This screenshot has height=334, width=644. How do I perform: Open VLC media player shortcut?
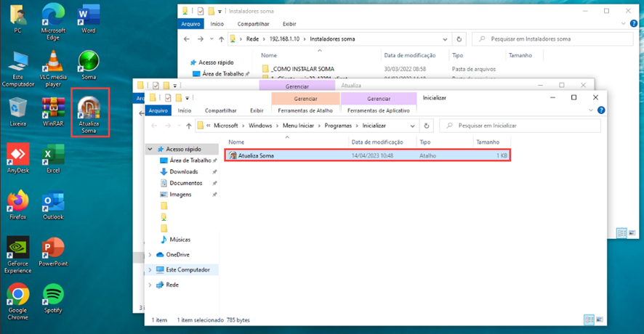[x=53, y=69]
